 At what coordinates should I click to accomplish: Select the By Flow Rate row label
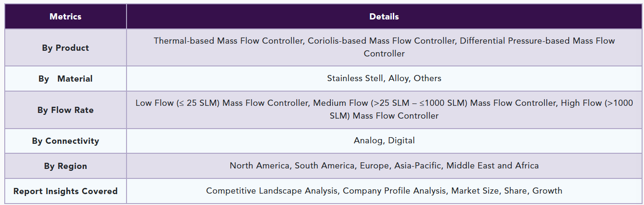coord(65,110)
